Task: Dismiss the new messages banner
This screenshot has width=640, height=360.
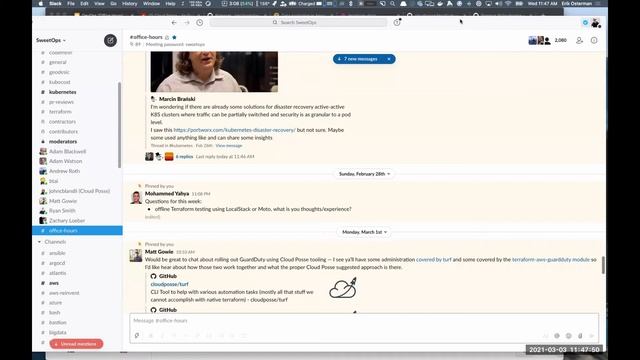Action: tap(389, 59)
